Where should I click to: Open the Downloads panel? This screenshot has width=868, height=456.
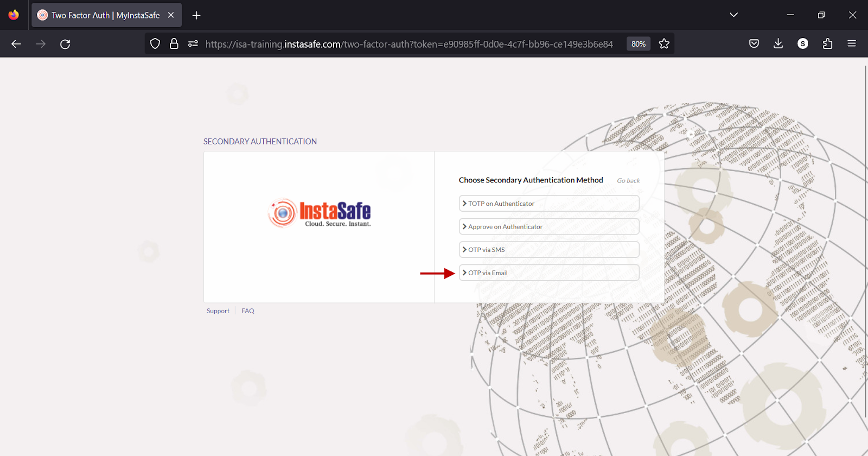coord(778,43)
